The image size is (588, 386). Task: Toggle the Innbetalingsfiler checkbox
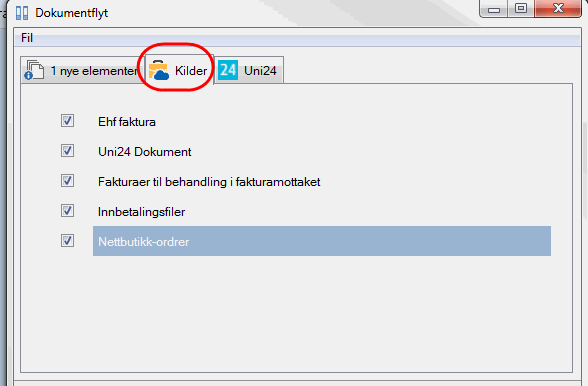pyautogui.click(x=68, y=211)
